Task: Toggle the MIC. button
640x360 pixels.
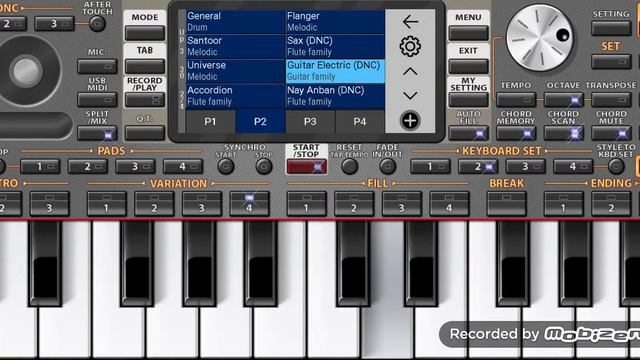Action: [97, 66]
